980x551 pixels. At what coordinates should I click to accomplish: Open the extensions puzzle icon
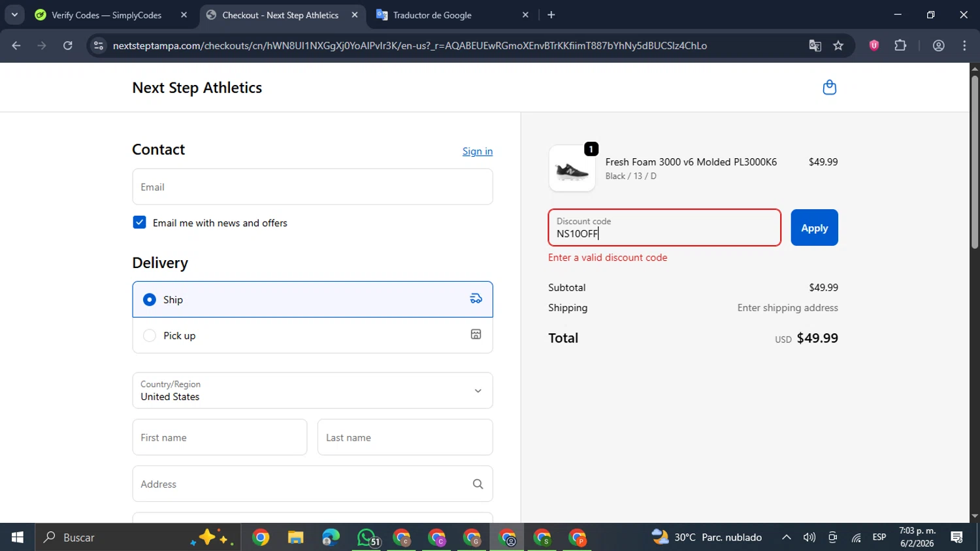[x=900, y=46]
